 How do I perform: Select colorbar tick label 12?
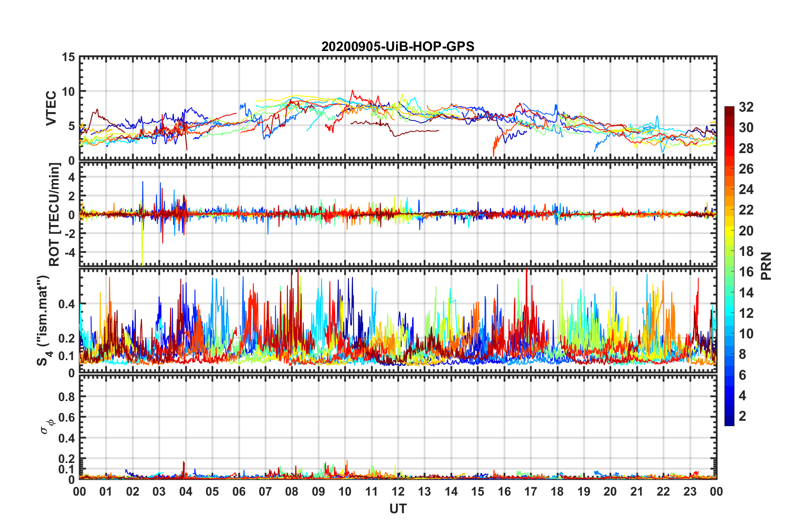coord(746,313)
